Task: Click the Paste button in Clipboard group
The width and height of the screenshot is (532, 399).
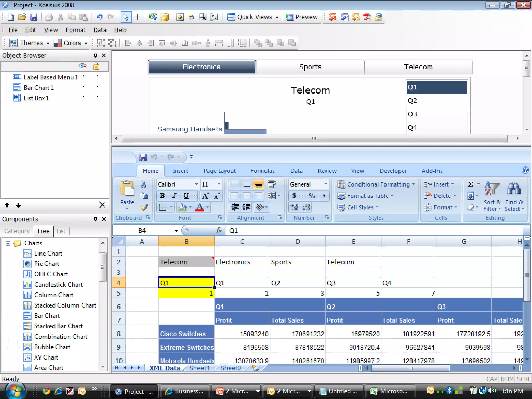Action: (x=127, y=195)
